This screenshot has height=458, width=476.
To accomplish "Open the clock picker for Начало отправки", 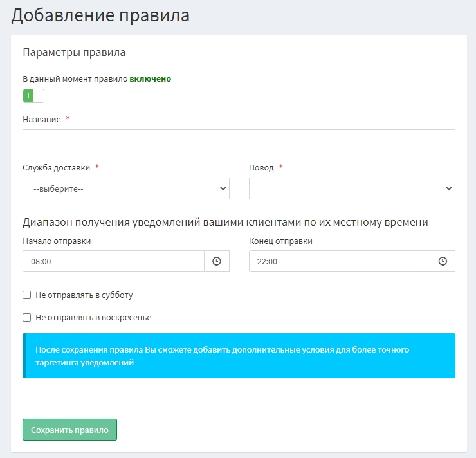I will click(x=217, y=261).
